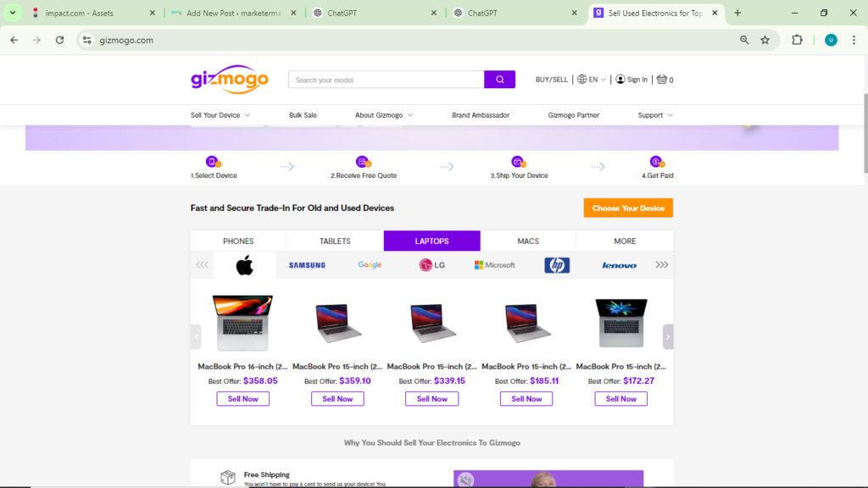The image size is (868, 488).
Task: Click the BUY/SELL link
Action: 551,80
